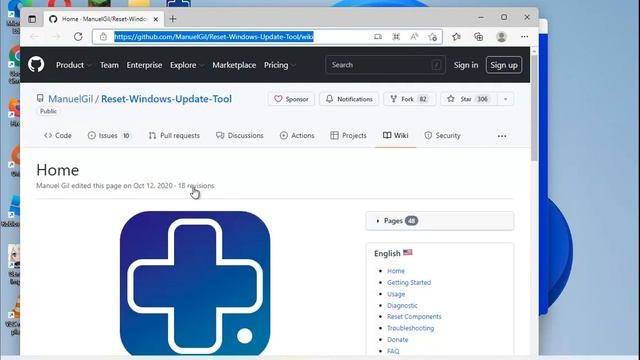Click the 18 revisions link
Image resolution: width=640 pixels, height=360 pixels.
point(196,185)
